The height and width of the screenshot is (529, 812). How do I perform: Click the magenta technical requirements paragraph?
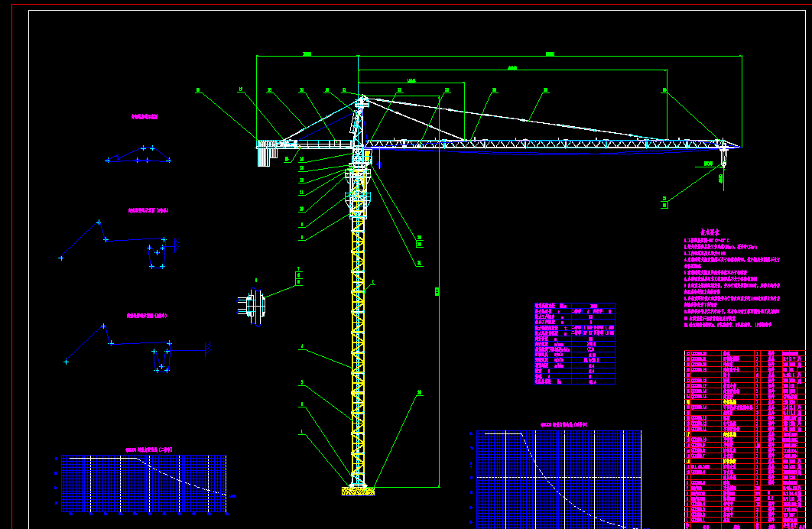(732, 283)
